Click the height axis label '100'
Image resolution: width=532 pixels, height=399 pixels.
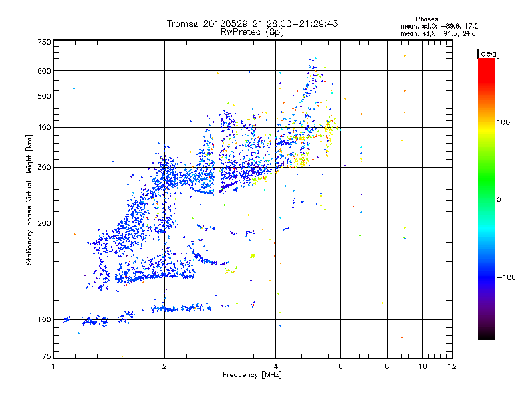coord(45,320)
